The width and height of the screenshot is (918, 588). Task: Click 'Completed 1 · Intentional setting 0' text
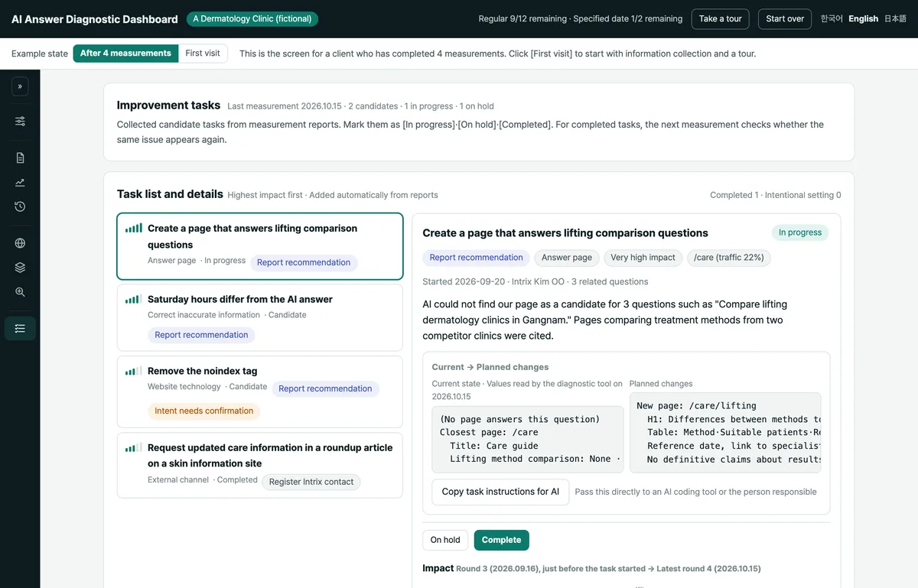[x=775, y=195]
